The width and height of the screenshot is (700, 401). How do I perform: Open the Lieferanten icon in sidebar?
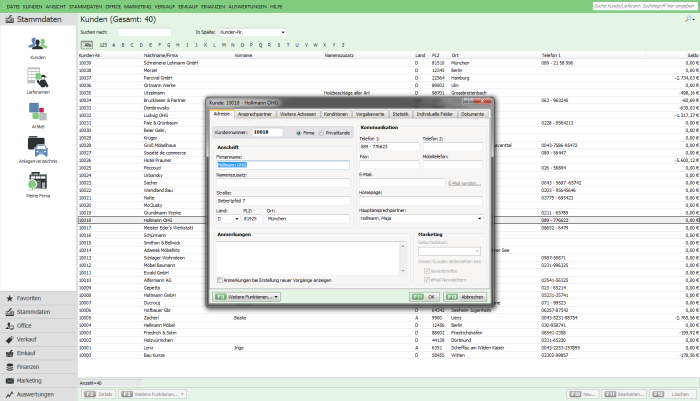(x=38, y=77)
